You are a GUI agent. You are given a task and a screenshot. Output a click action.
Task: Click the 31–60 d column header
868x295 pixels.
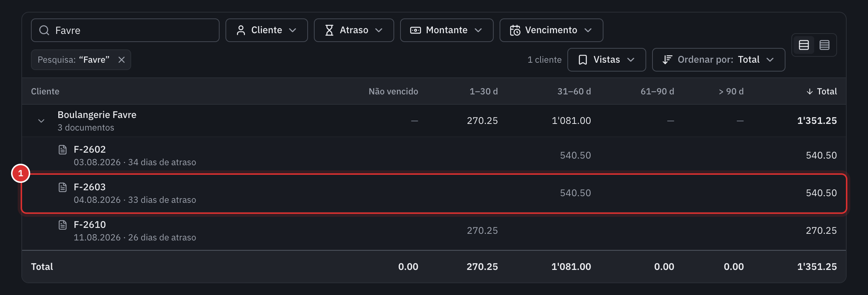[574, 91]
